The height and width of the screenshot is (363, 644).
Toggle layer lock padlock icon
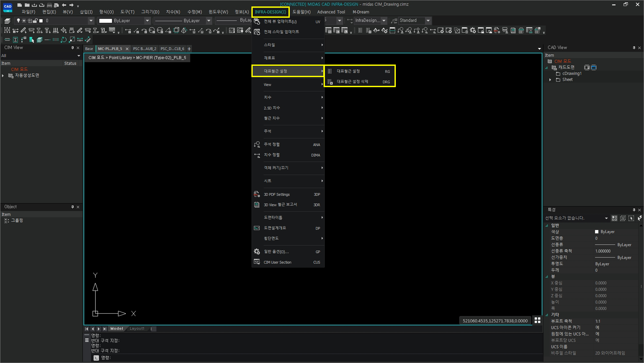[35, 21]
